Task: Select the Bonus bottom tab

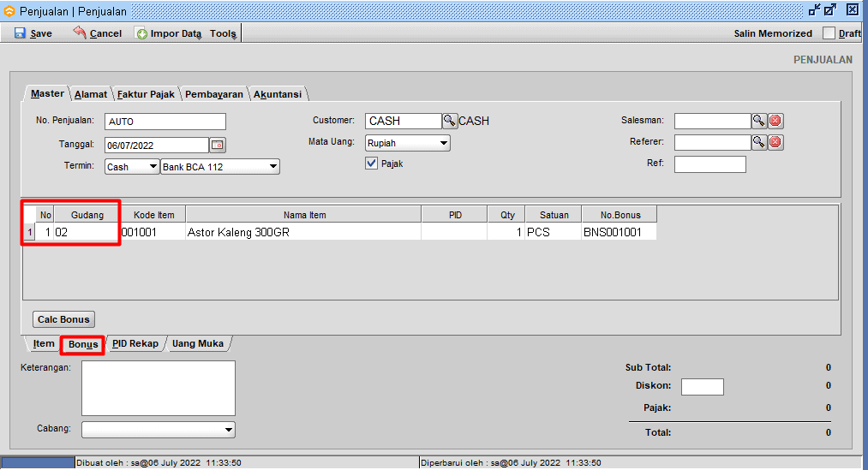Action: tap(83, 344)
